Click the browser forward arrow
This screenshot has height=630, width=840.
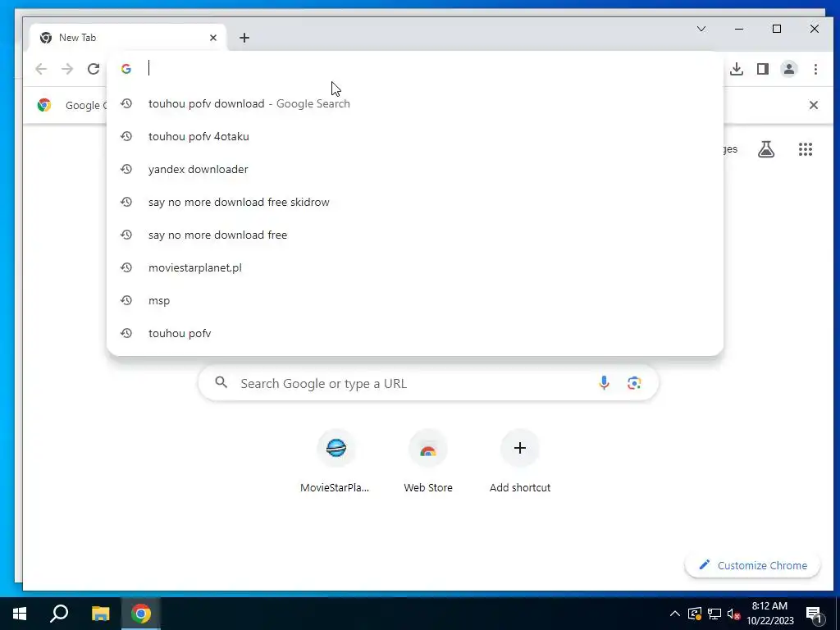(x=67, y=69)
